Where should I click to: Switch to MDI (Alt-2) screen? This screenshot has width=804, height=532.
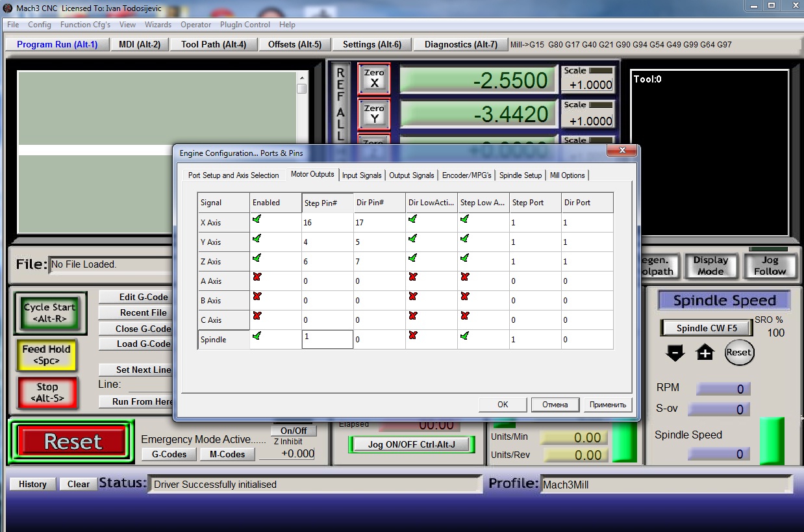(140, 44)
